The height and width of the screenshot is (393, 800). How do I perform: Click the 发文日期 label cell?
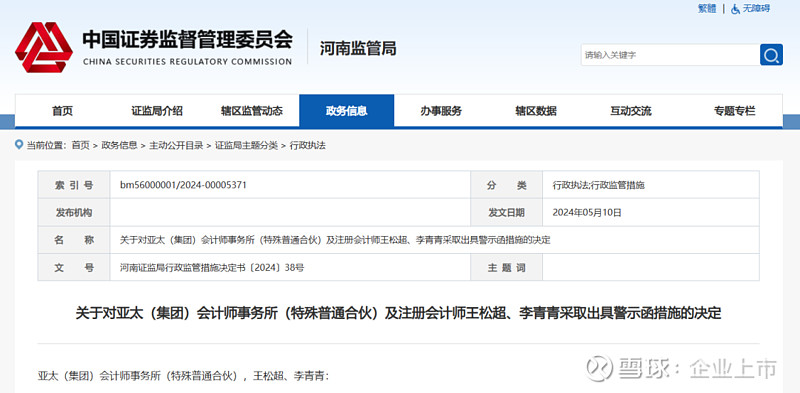506,213
